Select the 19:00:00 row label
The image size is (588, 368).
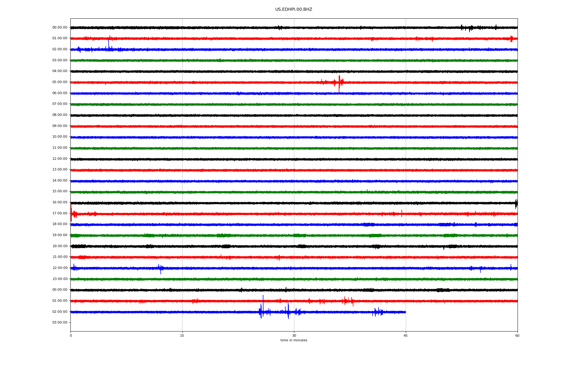coord(60,235)
